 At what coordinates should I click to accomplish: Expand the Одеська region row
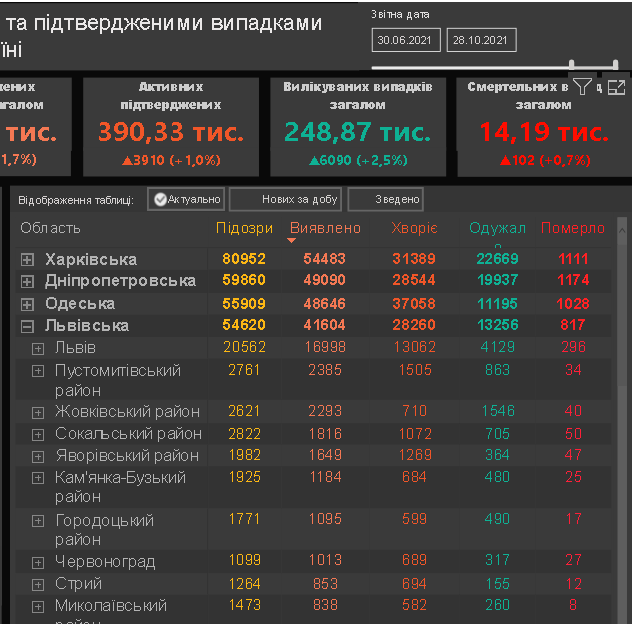point(28,304)
